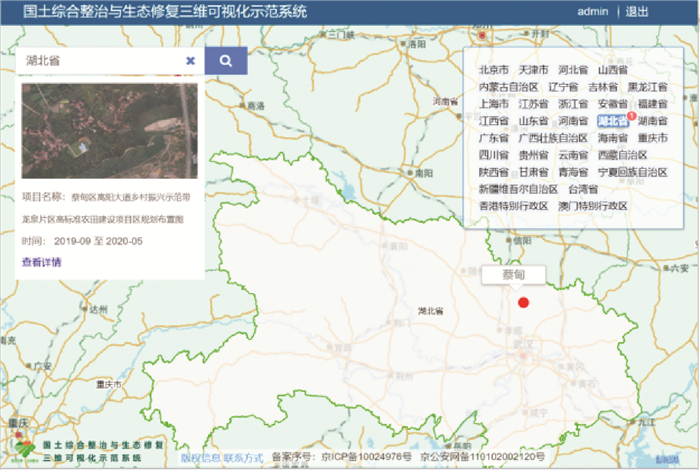Open the 联系方式 footer link
This screenshot has height=470, width=700.
click(x=243, y=458)
